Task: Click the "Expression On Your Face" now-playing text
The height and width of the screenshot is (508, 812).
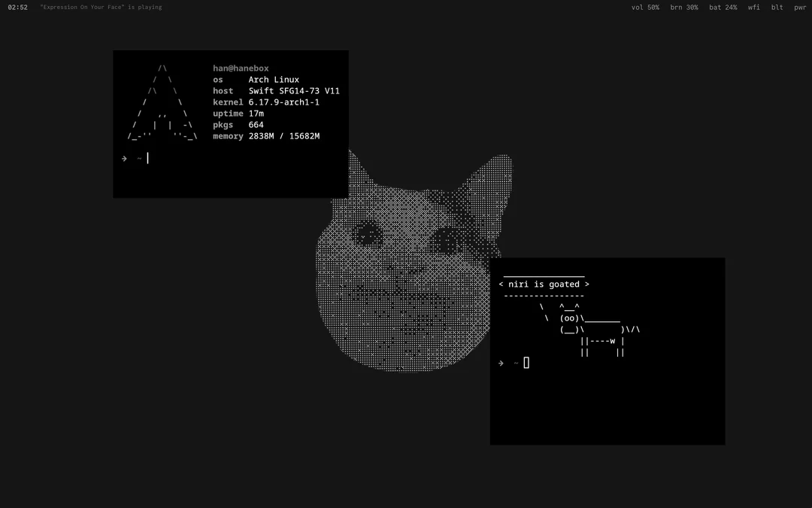Action: coord(101,8)
